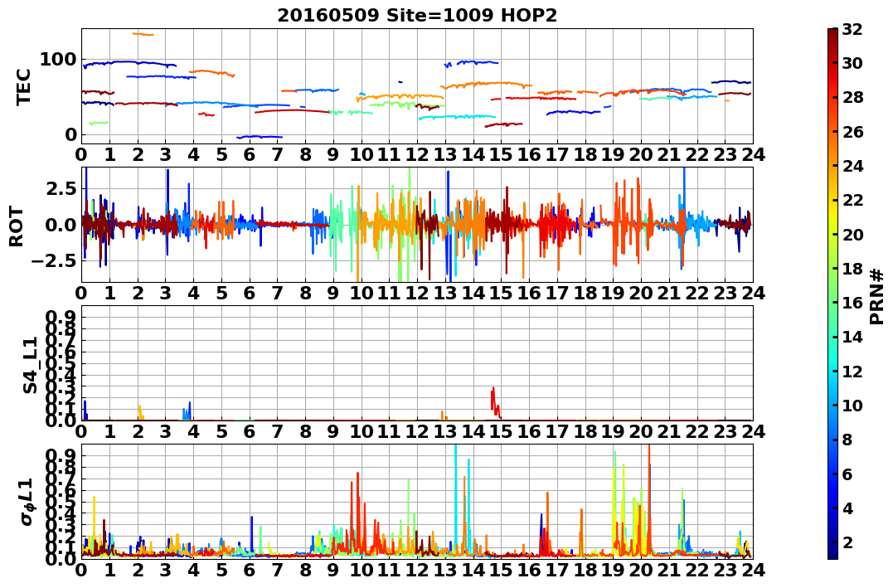
Task: Click hour 12 tick under the TEC panel
Action: point(417,154)
